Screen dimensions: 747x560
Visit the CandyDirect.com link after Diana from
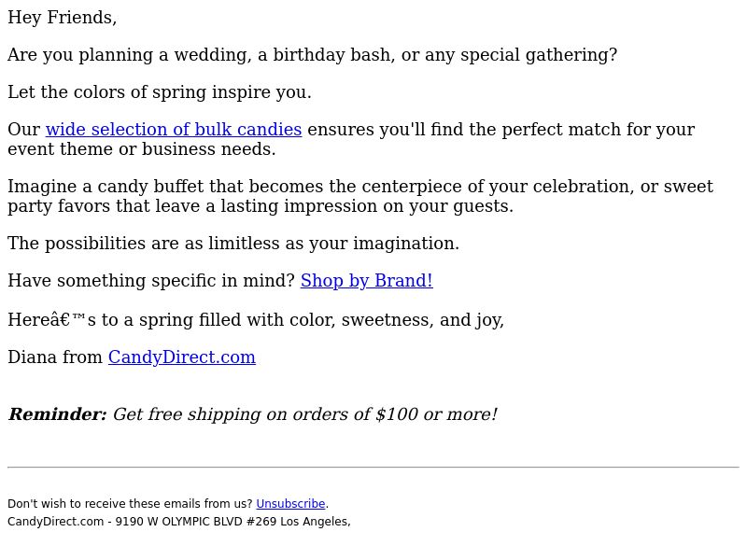point(181,357)
